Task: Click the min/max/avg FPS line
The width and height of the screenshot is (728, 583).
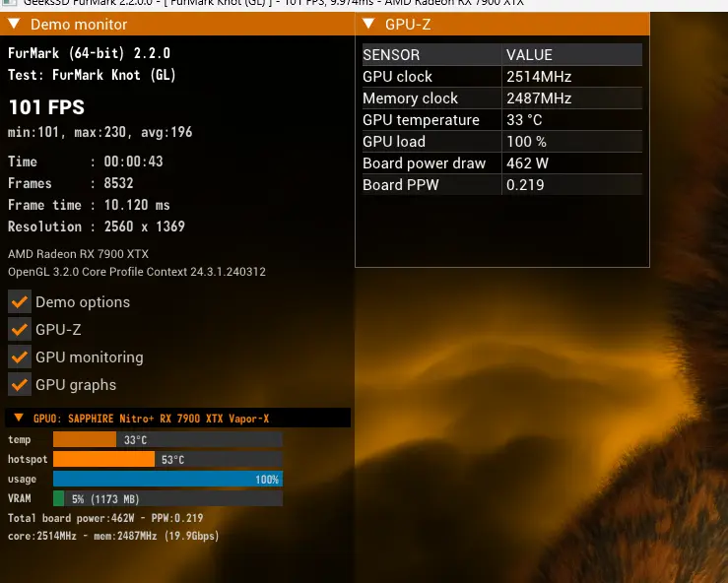Action: [99, 132]
